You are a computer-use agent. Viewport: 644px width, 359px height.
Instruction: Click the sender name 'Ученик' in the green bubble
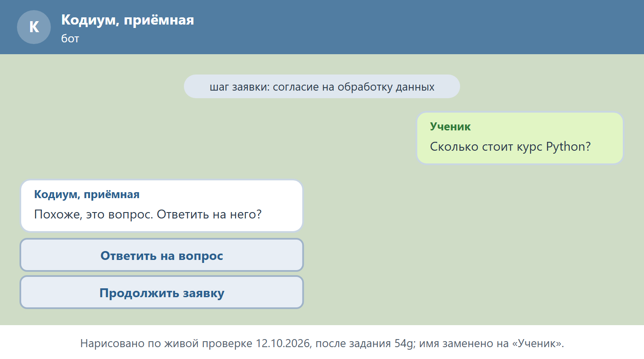pyautogui.click(x=450, y=126)
